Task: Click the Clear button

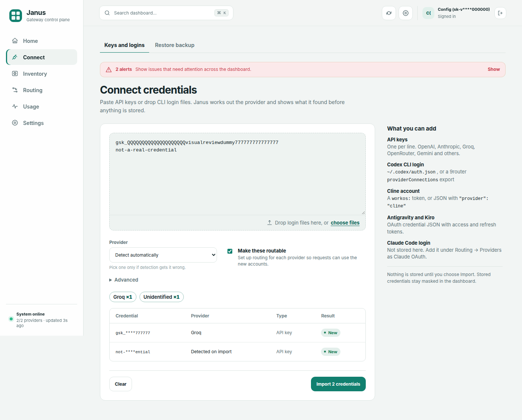Action: 120,384
